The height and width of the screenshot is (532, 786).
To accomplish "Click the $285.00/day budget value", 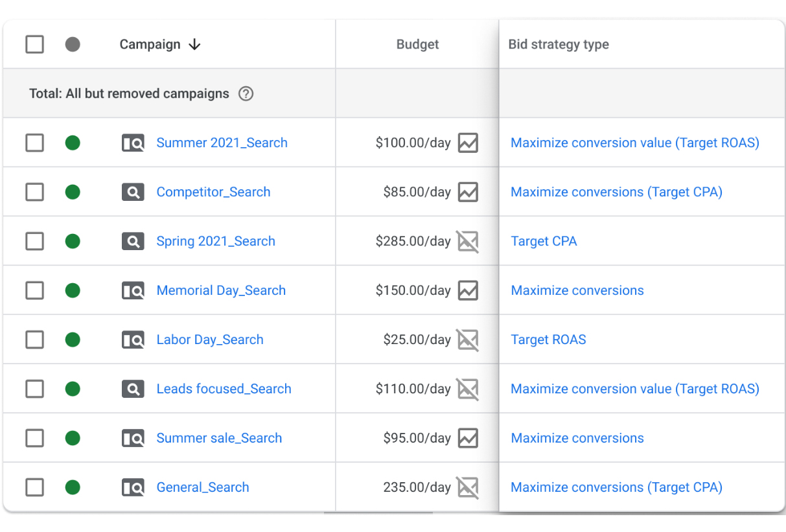I will point(413,241).
